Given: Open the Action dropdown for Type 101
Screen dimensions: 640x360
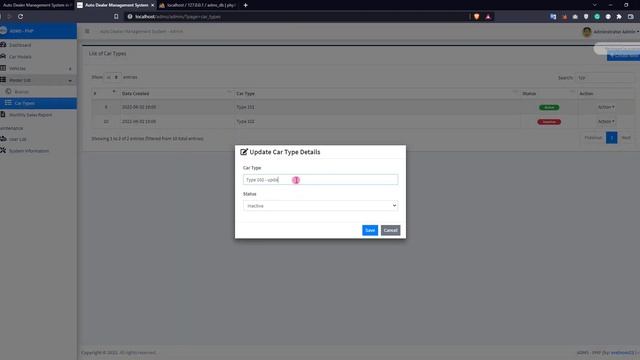Looking at the screenshot, I should pyautogui.click(x=606, y=107).
